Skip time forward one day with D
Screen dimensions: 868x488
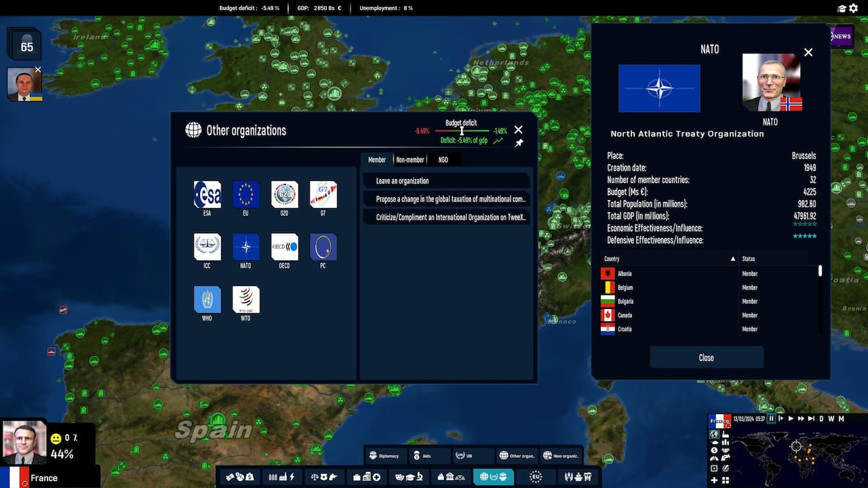[821, 419]
